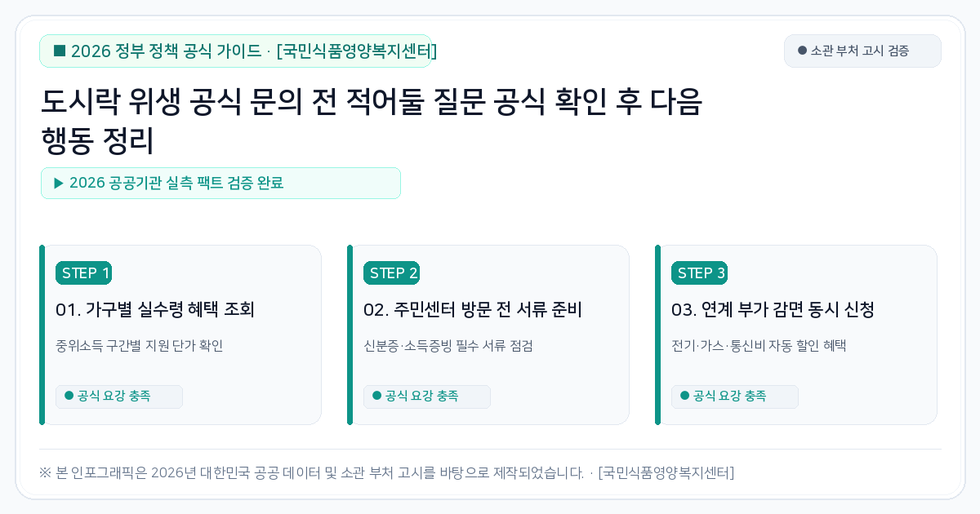Screen dimensions: 980x514
Task: Click the green square icon beside 2026 정부 정책
Action: (60, 51)
